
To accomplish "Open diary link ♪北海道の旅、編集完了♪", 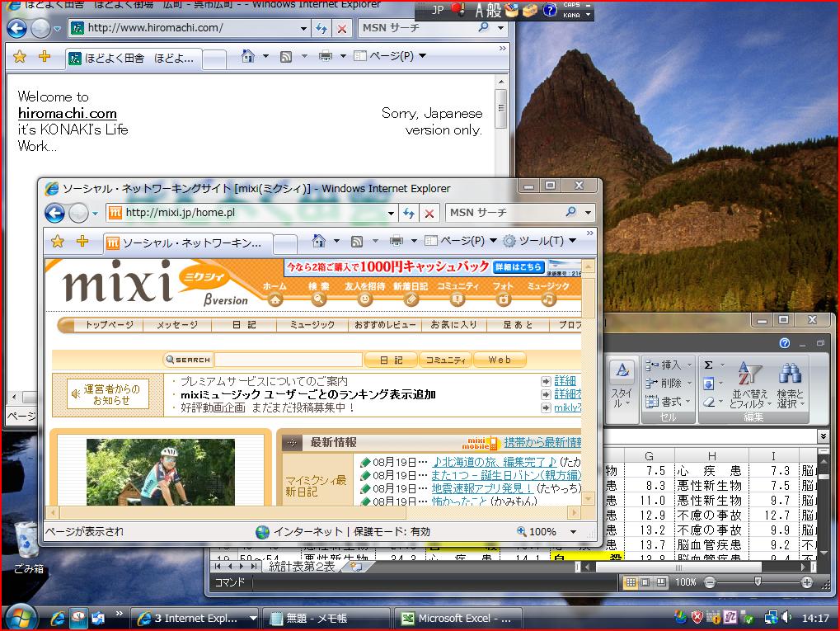I will click(495, 462).
